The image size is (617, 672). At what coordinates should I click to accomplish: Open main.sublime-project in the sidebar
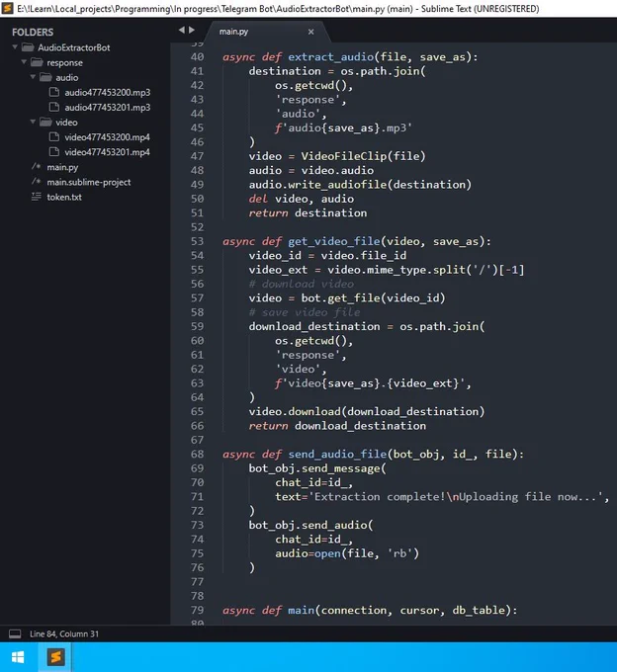[x=89, y=182]
